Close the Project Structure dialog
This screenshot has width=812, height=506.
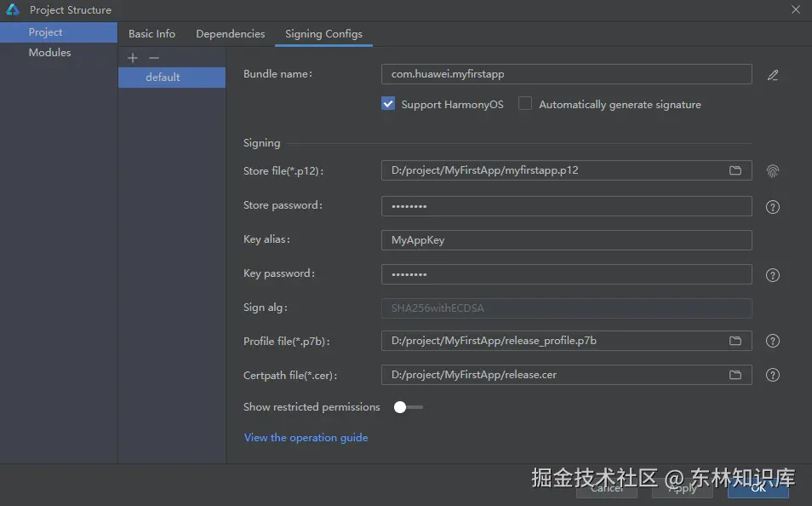(x=796, y=9)
